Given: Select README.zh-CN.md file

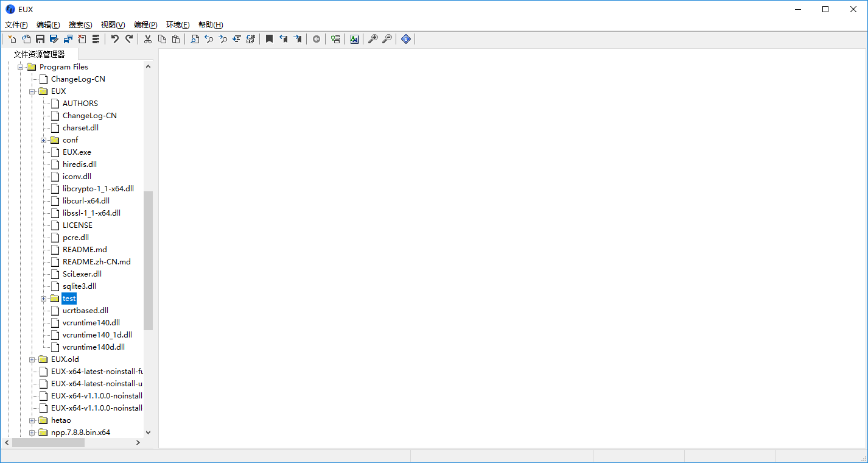Looking at the screenshot, I should click(x=97, y=262).
